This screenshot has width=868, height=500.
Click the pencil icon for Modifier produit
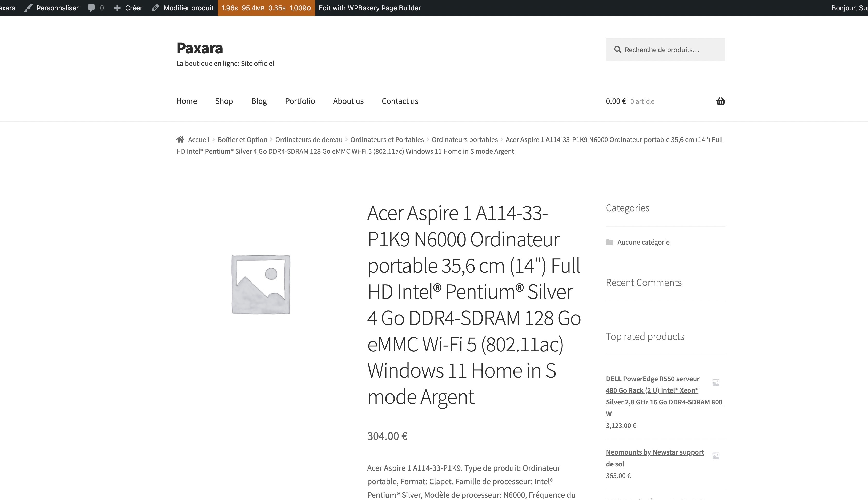click(155, 8)
